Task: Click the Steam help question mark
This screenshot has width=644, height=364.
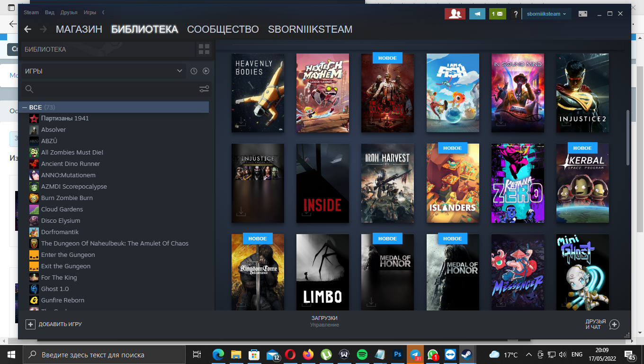Action: tap(516, 14)
